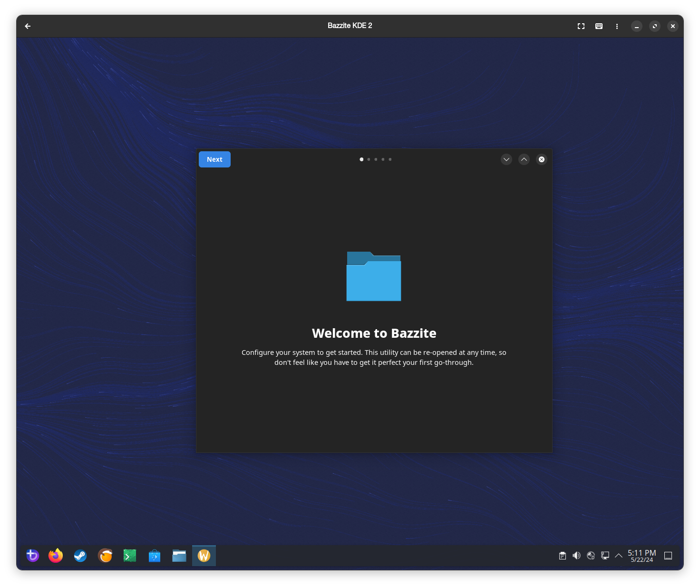Click the "Welcome to Bazzite" heading
Screen dimensions: 700x588
point(374,333)
